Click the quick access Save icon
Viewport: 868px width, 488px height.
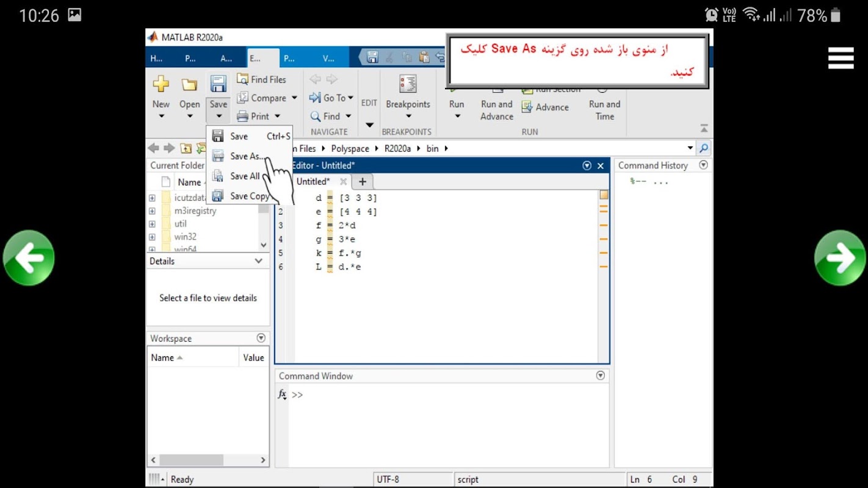[x=372, y=58]
